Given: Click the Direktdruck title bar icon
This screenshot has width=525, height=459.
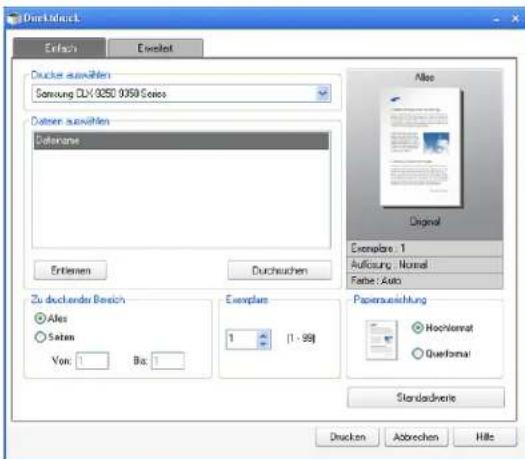Looking at the screenshot, I should click(x=14, y=18).
